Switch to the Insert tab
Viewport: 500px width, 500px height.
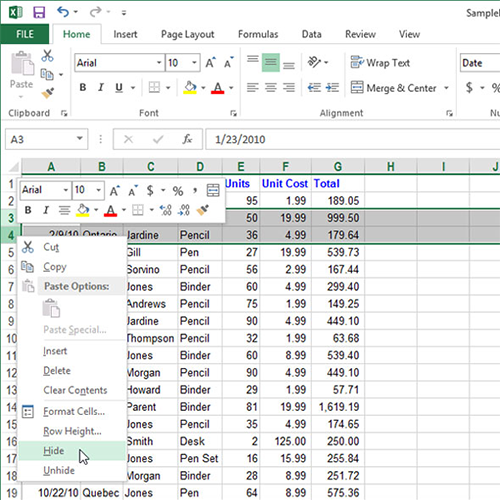[125, 34]
